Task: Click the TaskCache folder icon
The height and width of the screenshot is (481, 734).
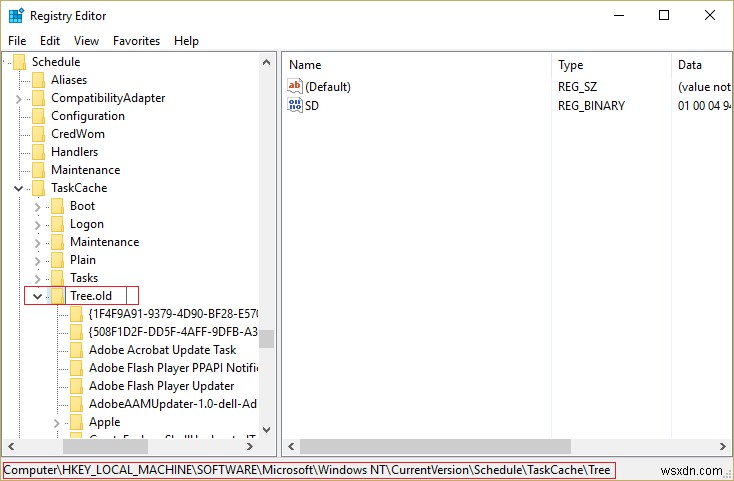Action: (x=38, y=188)
